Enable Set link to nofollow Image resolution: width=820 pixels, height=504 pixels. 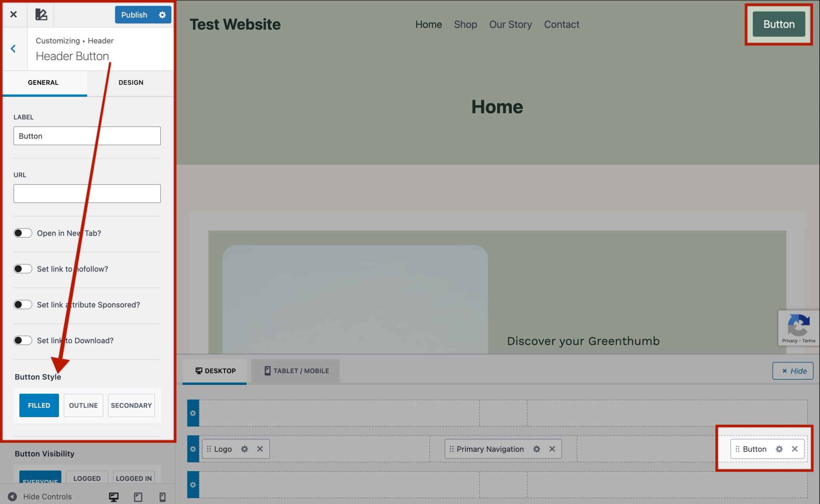coord(23,269)
